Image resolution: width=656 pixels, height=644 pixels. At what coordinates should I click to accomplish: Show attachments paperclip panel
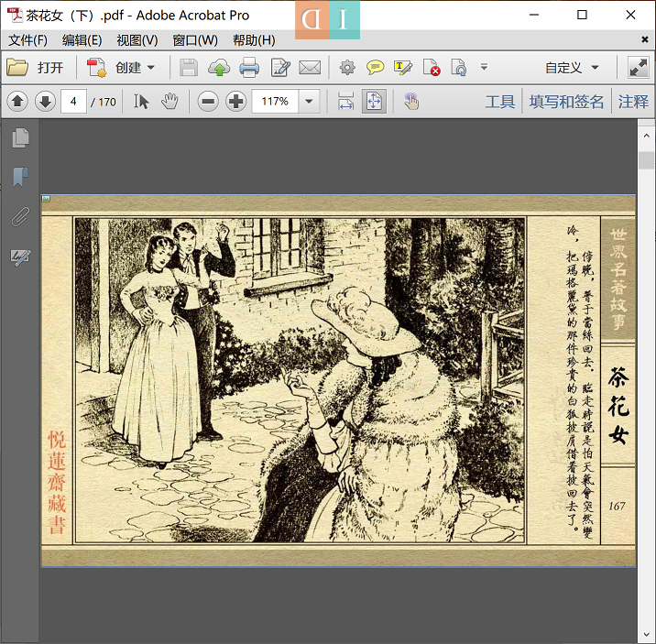point(20,216)
